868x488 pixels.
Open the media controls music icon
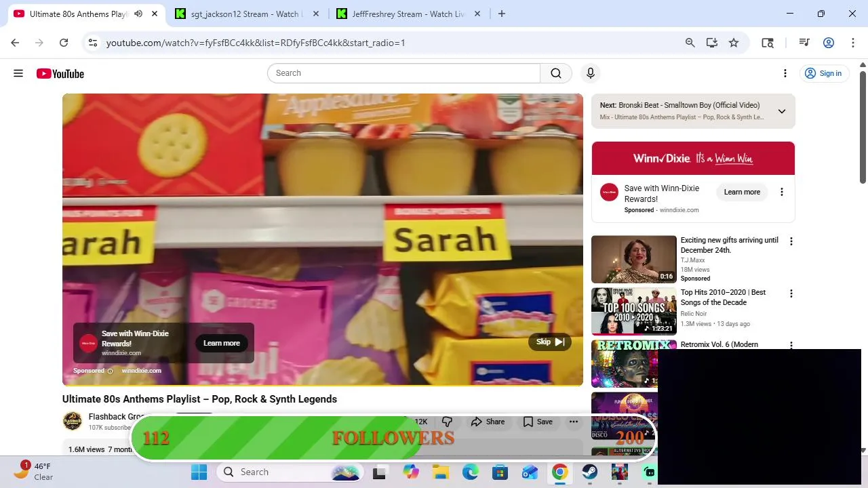click(804, 43)
